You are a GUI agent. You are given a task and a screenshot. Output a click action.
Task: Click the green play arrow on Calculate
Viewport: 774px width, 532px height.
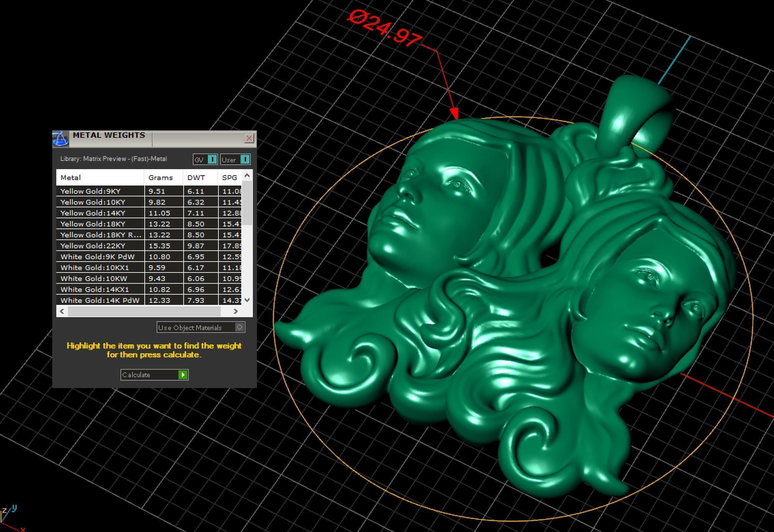(183, 375)
